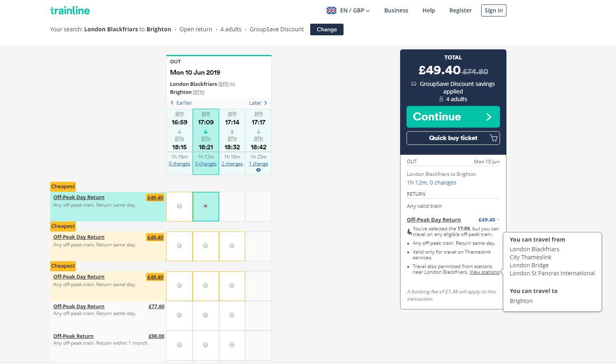Select the £90.00 Off-Peak Return radio for the 16:59 train
The width and height of the screenshot is (616, 364).
coord(179,345)
